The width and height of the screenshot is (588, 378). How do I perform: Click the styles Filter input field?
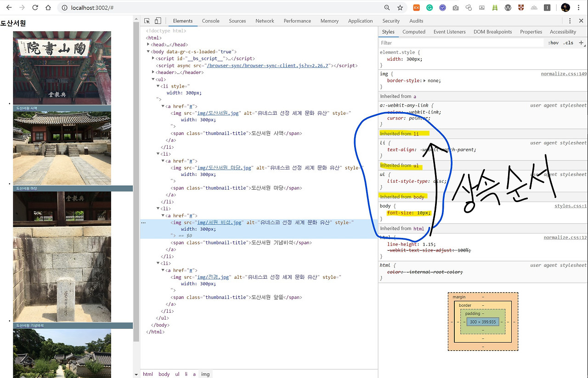461,43
